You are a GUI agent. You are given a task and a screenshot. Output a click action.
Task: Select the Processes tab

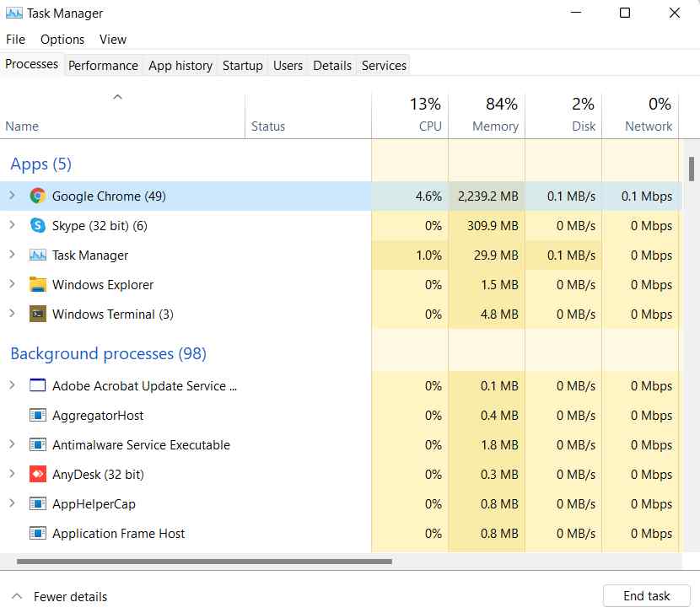(x=32, y=64)
